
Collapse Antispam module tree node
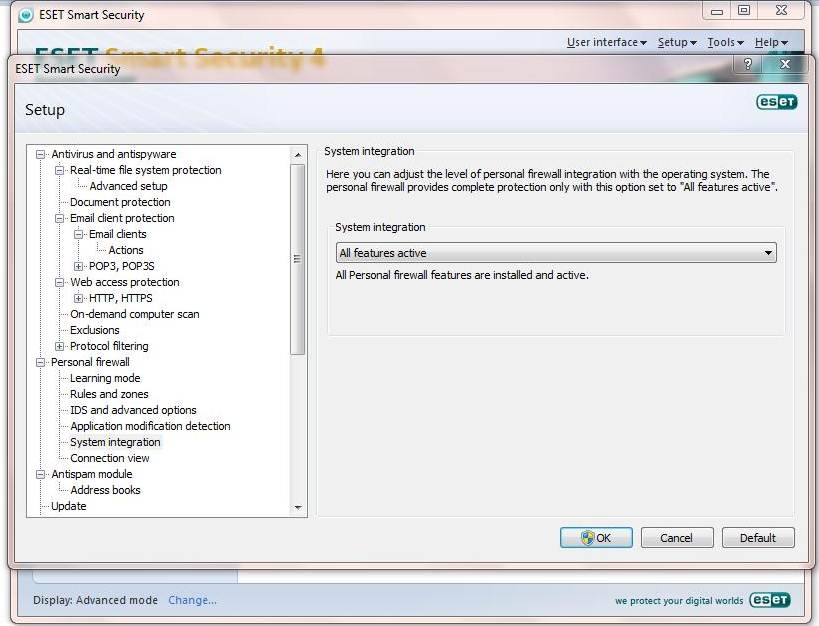pos(40,474)
